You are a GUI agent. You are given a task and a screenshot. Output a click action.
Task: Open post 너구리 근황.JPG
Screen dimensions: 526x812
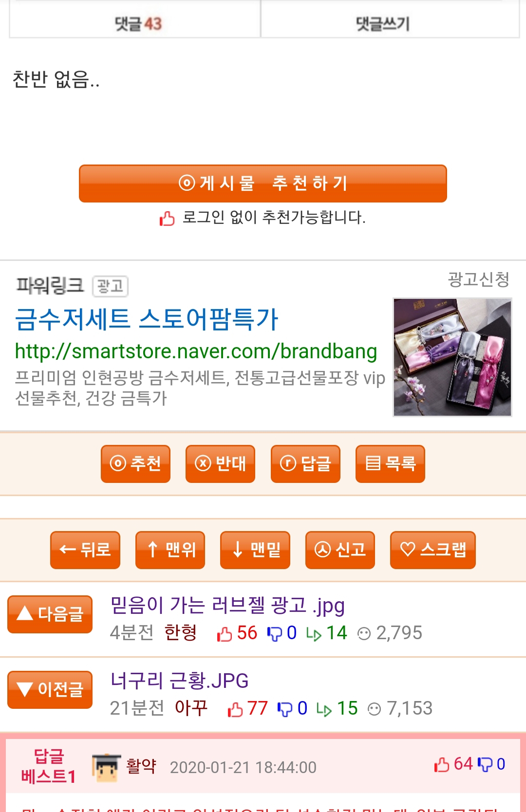click(179, 680)
